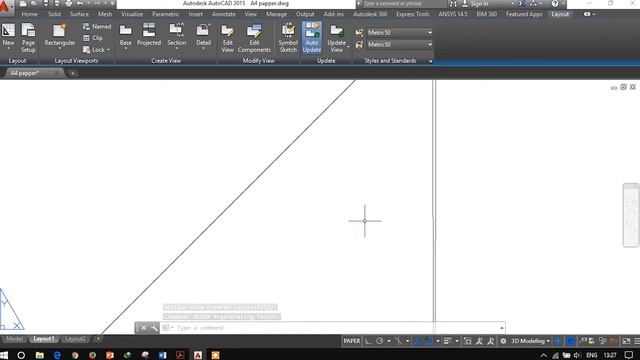Switch to the Home ribbon tab
Screen dimensions: 640x360
coord(29,14)
